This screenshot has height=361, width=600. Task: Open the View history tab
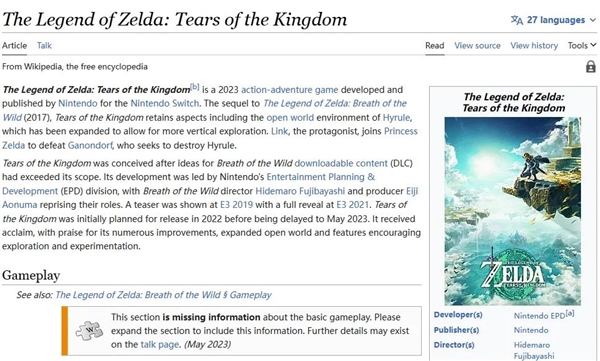(x=534, y=46)
